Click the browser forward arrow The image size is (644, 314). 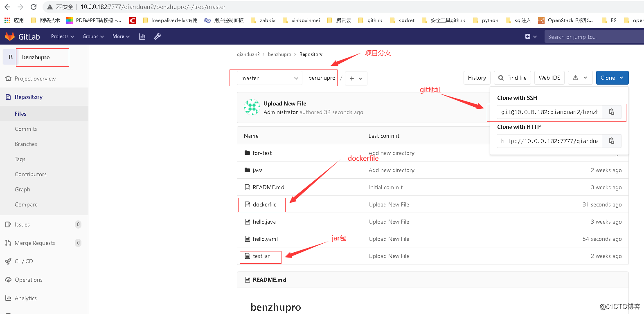(x=20, y=7)
